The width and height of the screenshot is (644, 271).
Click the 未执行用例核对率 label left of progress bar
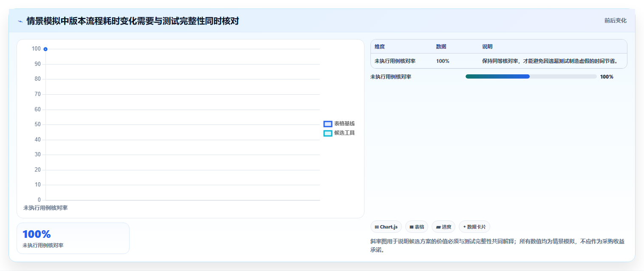391,77
